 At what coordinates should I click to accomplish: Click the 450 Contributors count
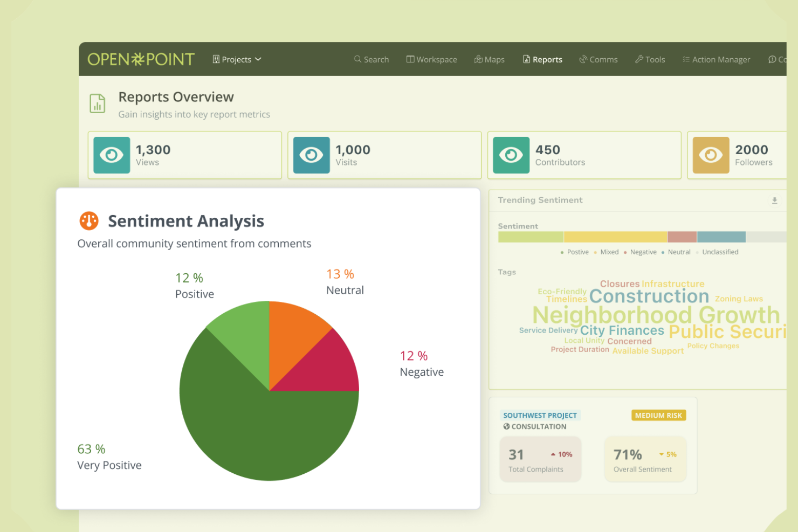(x=548, y=150)
